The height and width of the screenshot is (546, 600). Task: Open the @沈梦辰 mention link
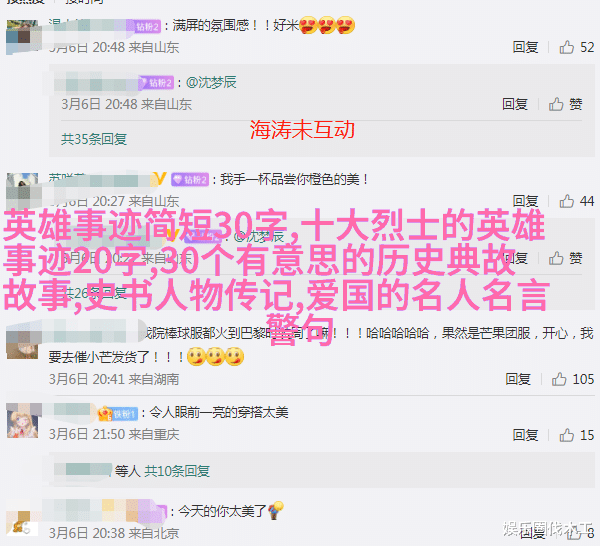(x=211, y=82)
